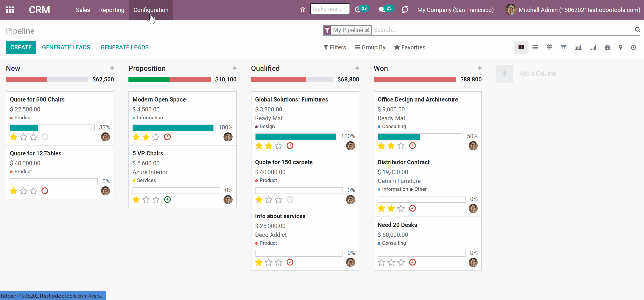Switch to list view icon
Image resolution: width=644 pixels, height=300 pixels.
[x=535, y=47]
